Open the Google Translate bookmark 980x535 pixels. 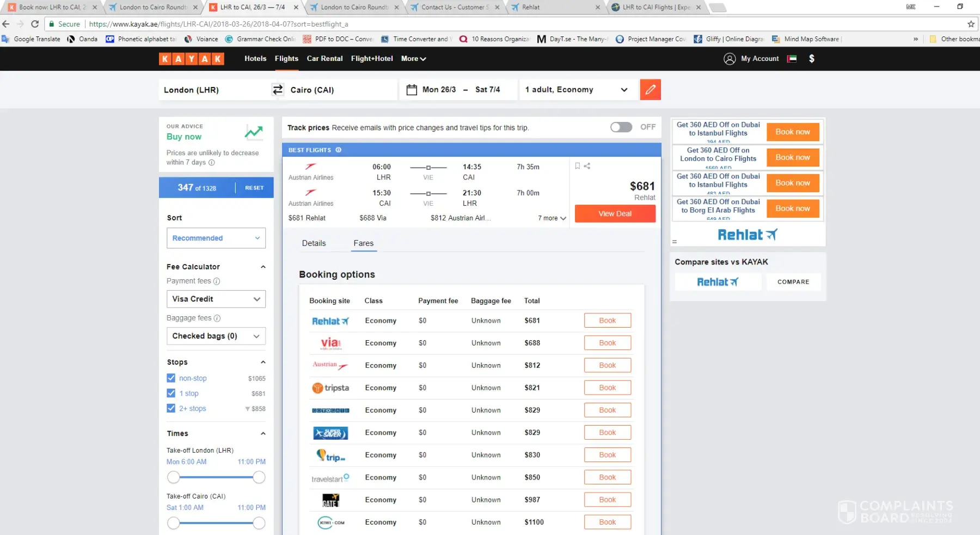[31, 39]
